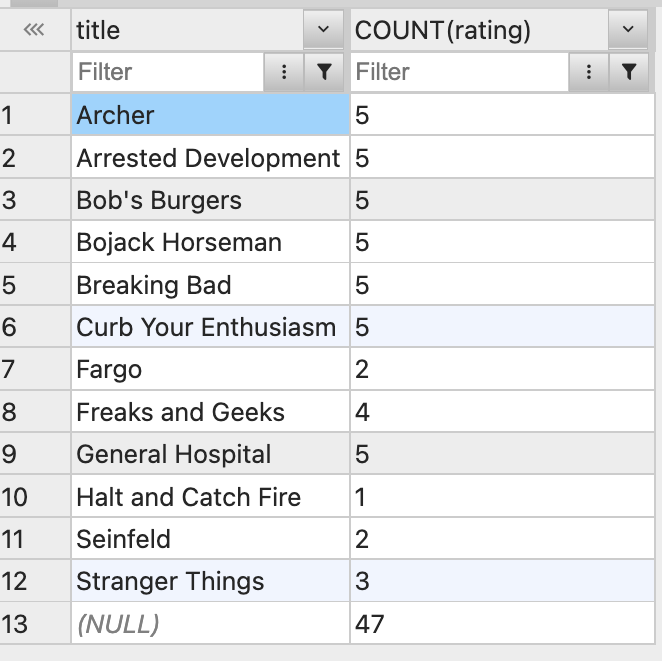Select the Freaks and Geeks cell
The height and width of the screenshot is (661, 662).
(x=210, y=412)
